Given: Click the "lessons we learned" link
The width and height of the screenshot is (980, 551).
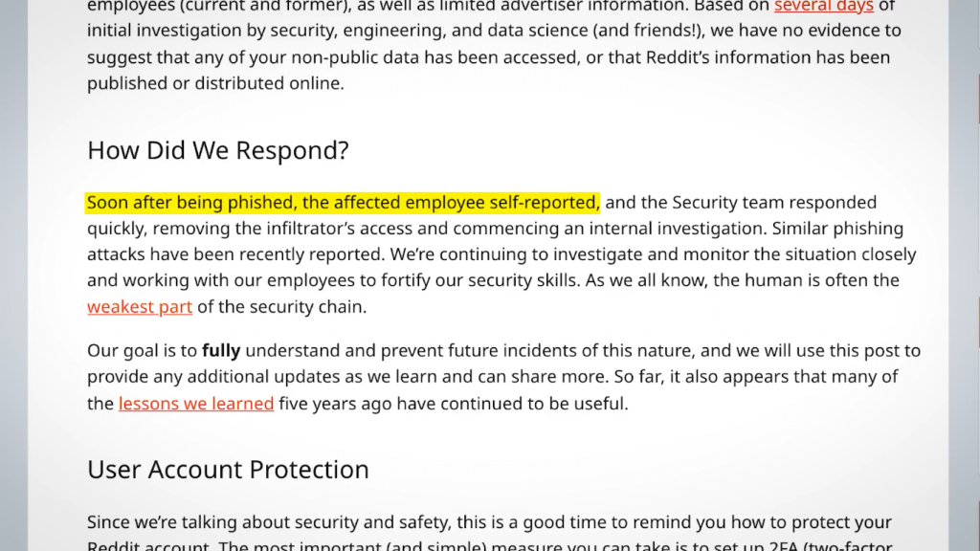Looking at the screenshot, I should tap(196, 404).
